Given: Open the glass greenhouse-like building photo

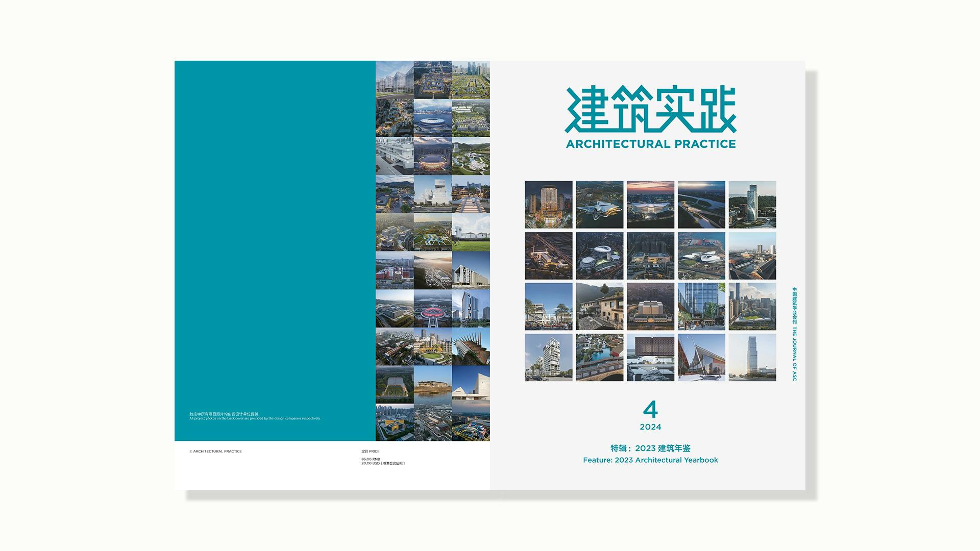Looking at the screenshot, I should click(x=395, y=80).
